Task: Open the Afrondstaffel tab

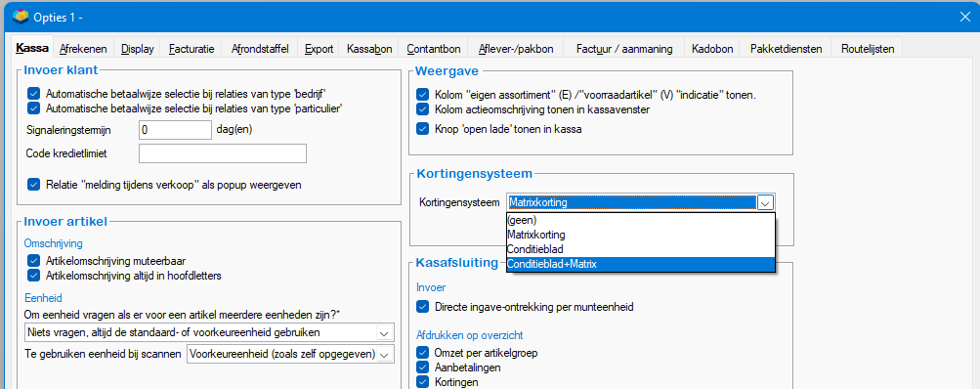Action: pos(259,48)
